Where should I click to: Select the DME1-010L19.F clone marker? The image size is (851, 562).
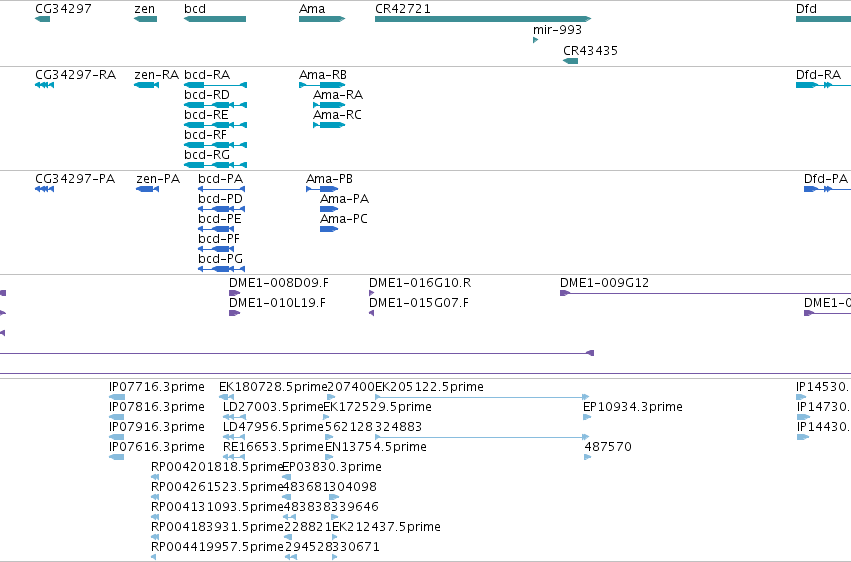234,313
